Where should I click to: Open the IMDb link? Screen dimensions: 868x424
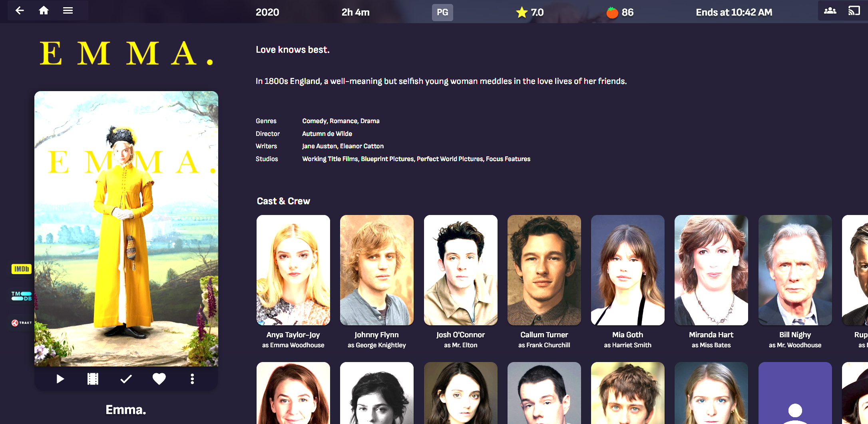pos(22,269)
